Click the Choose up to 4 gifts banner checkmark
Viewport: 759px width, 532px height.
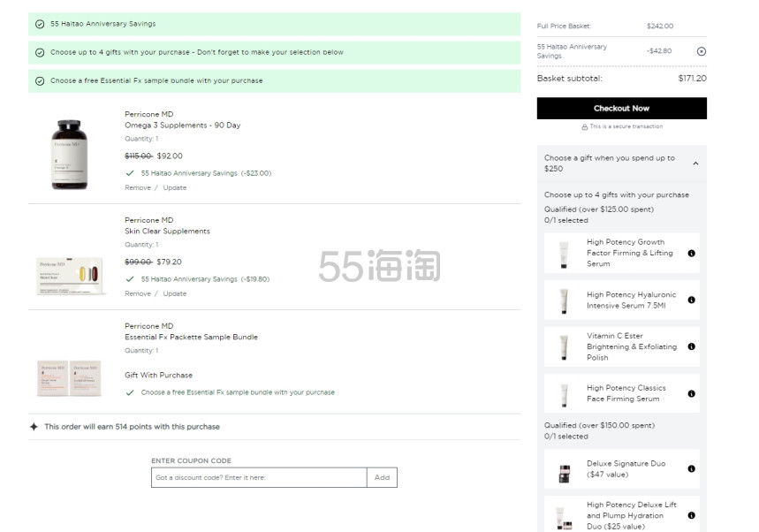40,52
